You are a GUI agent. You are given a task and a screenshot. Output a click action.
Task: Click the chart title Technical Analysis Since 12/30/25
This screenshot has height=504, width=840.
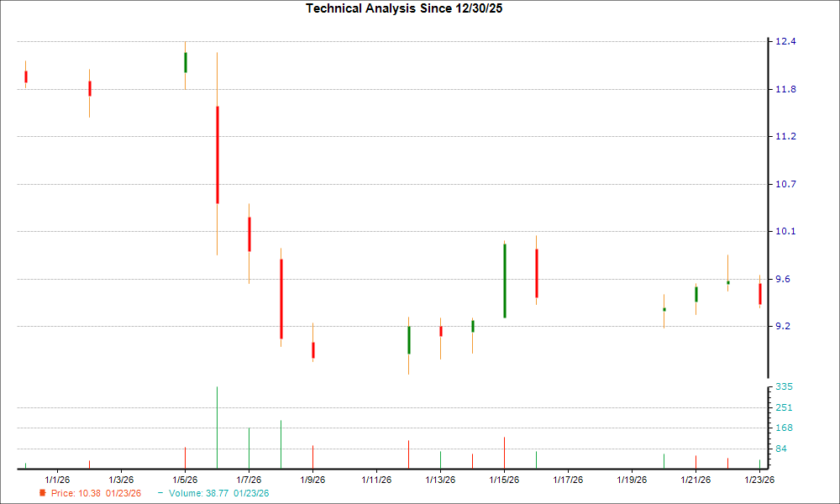[405, 9]
